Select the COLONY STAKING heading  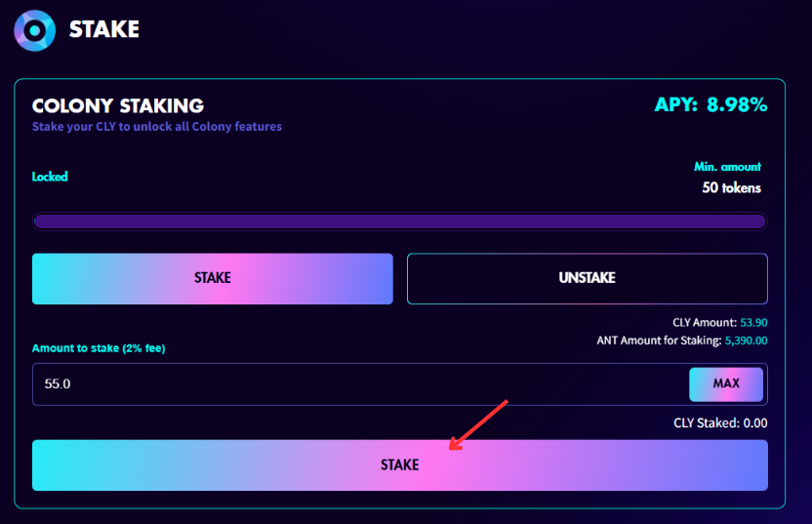click(x=118, y=105)
